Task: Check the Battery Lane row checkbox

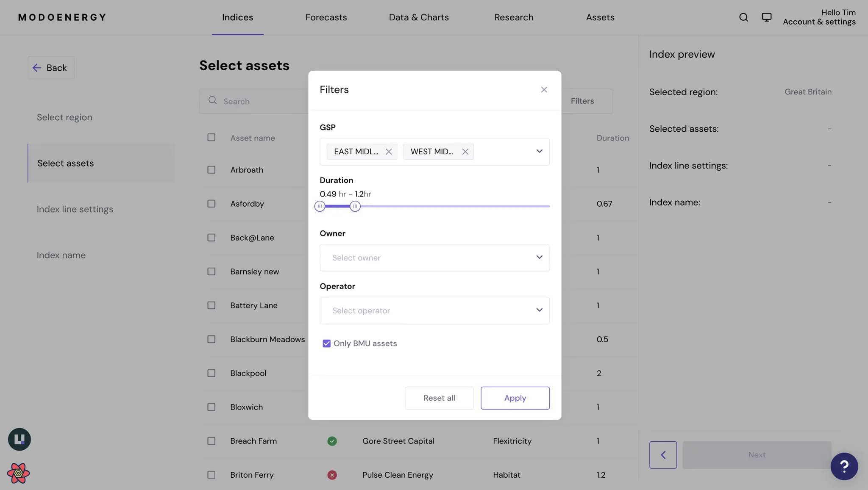Action: [211, 305]
